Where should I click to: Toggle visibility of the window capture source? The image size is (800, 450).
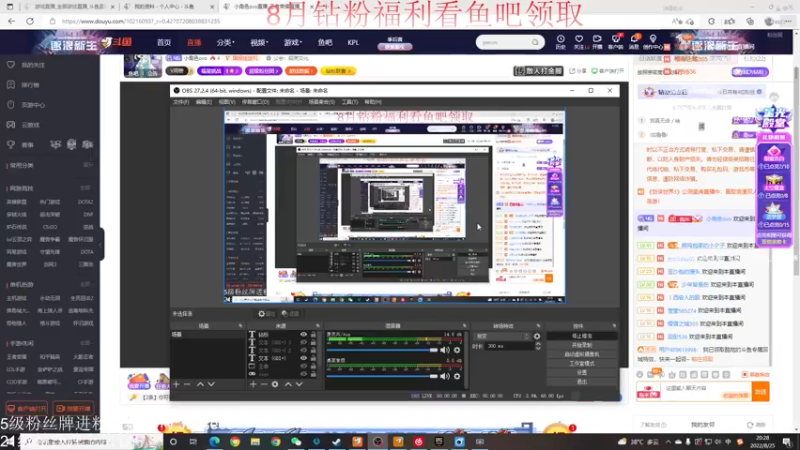pyautogui.click(x=304, y=366)
